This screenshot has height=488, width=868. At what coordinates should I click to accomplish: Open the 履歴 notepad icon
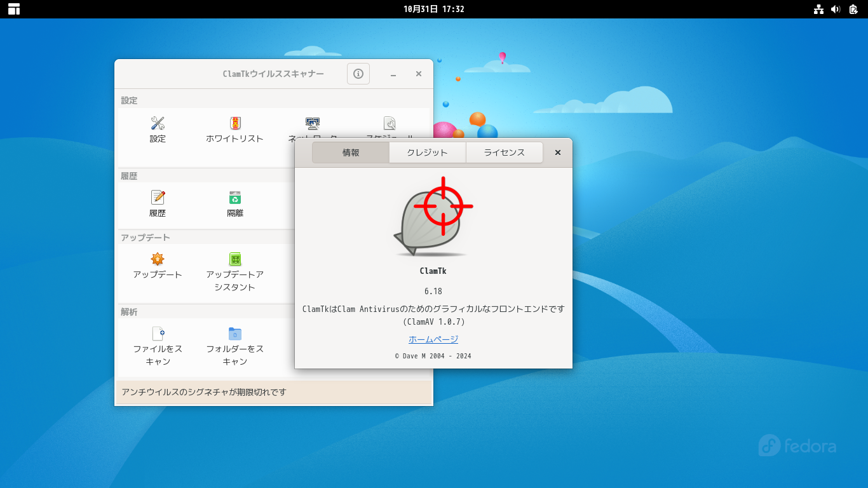158,198
